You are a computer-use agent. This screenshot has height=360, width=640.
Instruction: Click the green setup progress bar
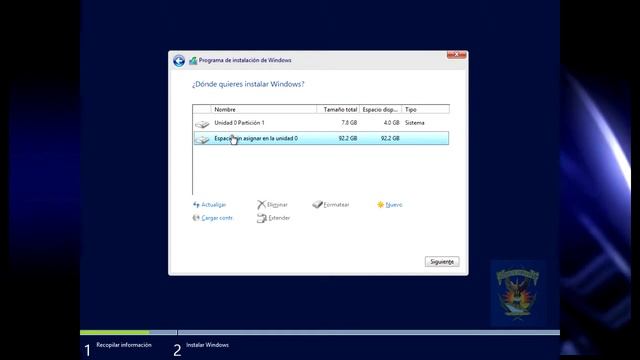(x=115, y=333)
